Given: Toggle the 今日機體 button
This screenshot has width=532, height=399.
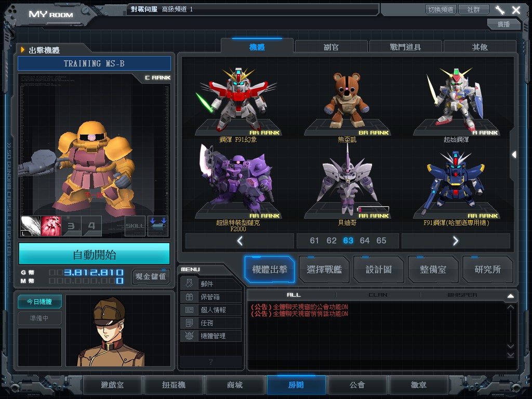Looking at the screenshot, I should (x=39, y=302).
